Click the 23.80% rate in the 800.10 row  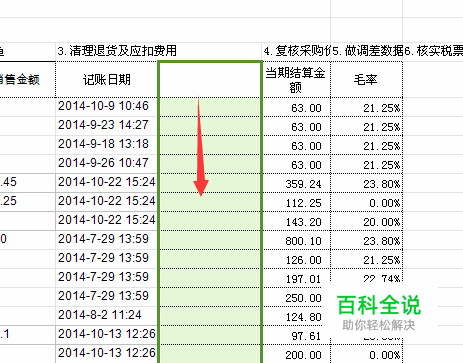(x=367, y=240)
